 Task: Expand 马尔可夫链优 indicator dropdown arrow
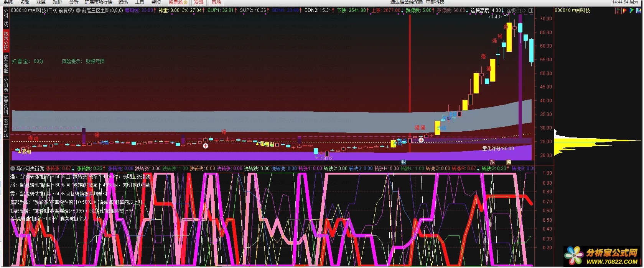click(x=13, y=168)
